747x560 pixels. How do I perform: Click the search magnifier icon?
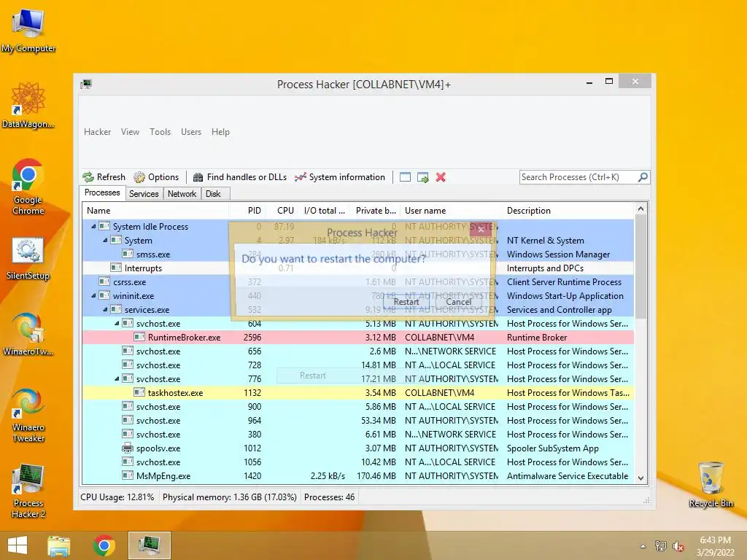643,177
